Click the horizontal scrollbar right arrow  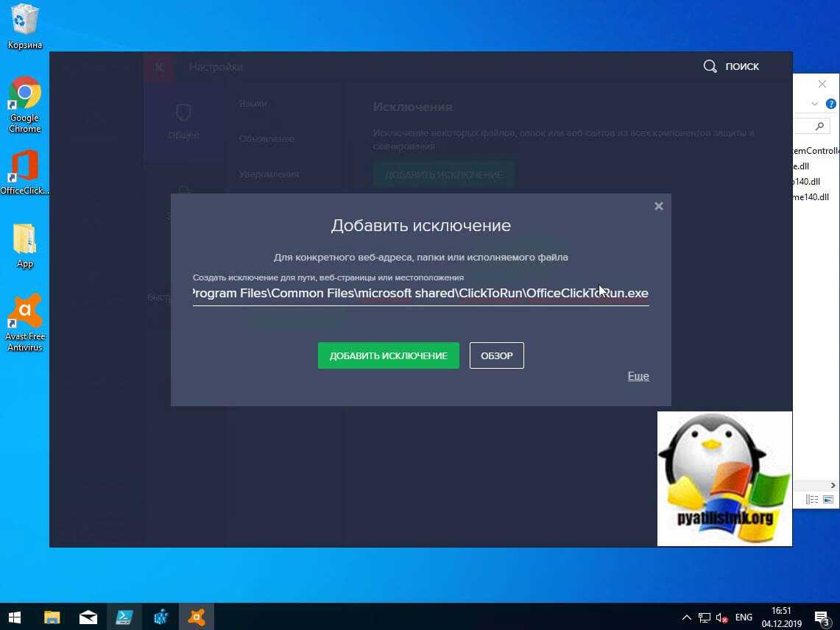833,485
